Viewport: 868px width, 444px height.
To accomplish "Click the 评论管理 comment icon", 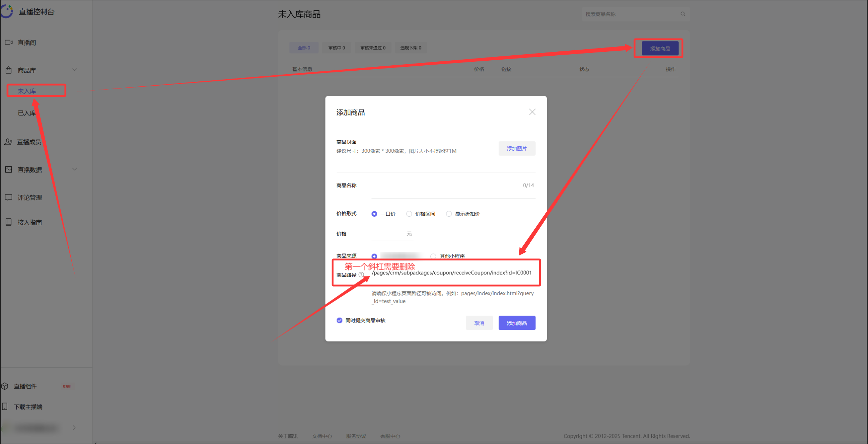I will tap(9, 197).
